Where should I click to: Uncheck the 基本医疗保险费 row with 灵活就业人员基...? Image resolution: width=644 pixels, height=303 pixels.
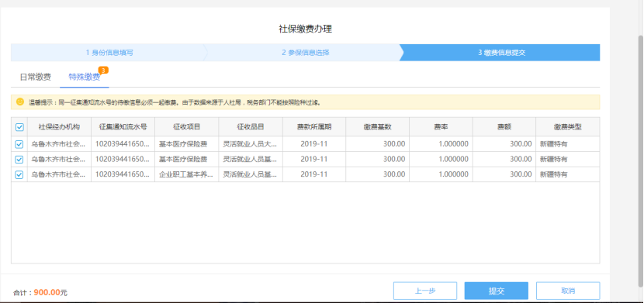tap(19, 159)
